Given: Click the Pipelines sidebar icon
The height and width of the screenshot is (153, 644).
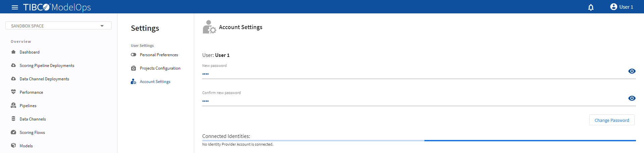Looking at the screenshot, I should (x=13, y=105).
